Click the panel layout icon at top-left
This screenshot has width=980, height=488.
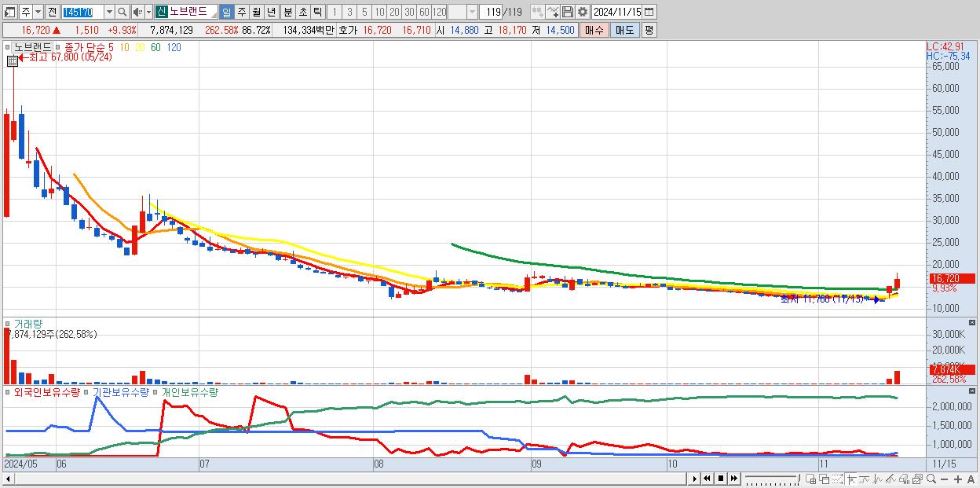click(x=10, y=12)
